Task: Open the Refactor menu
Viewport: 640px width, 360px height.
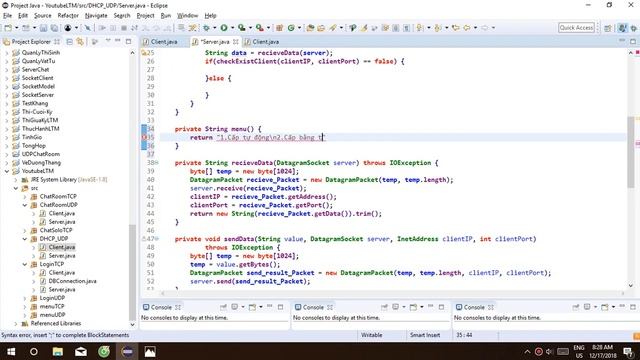Action: pos(68,16)
